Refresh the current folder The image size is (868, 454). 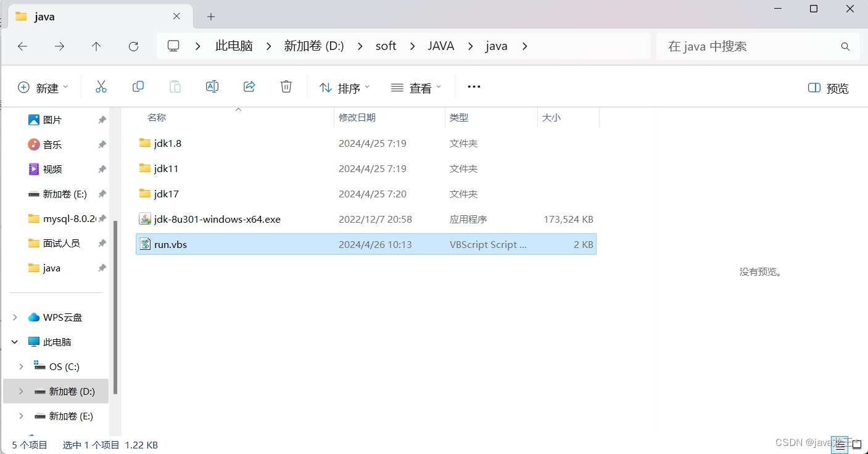click(x=133, y=46)
